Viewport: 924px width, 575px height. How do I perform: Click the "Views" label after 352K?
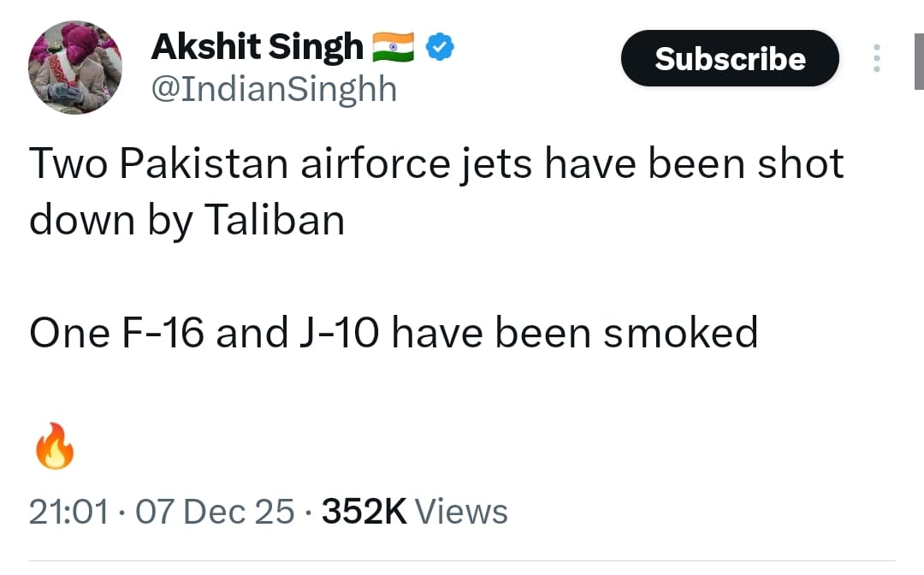[x=462, y=512]
